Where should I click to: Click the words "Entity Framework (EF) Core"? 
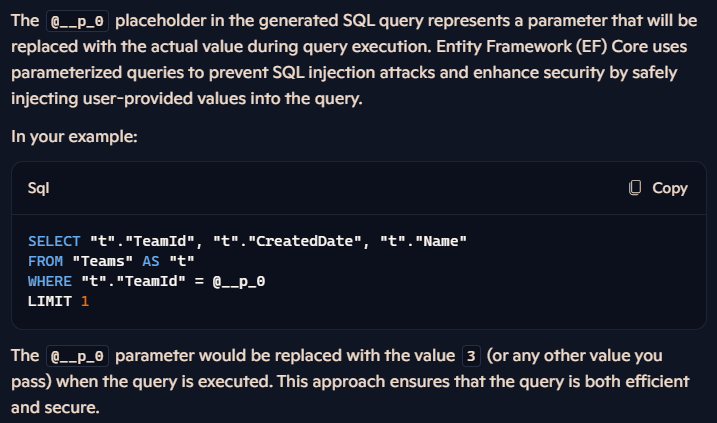point(538,47)
